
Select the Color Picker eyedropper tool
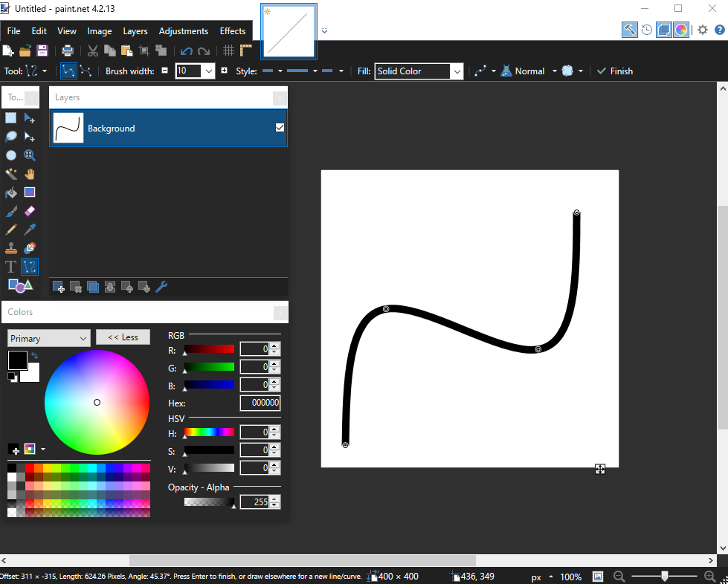click(30, 230)
